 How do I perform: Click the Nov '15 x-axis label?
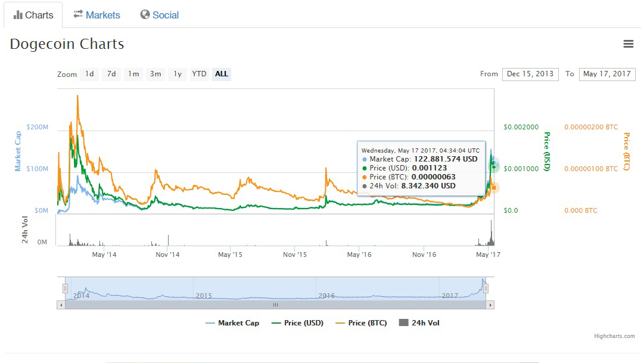[x=295, y=255]
